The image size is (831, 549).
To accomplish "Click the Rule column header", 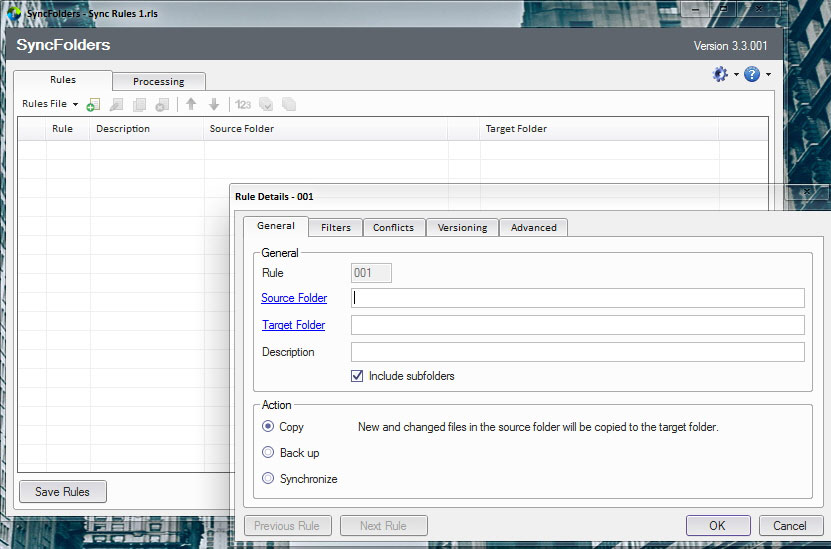I will click(x=67, y=129).
